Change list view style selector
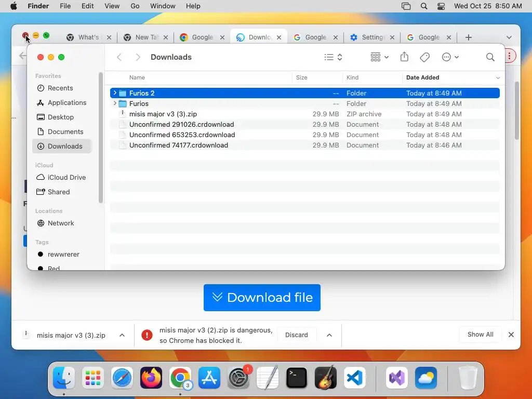This screenshot has height=399, width=532. 333,57
